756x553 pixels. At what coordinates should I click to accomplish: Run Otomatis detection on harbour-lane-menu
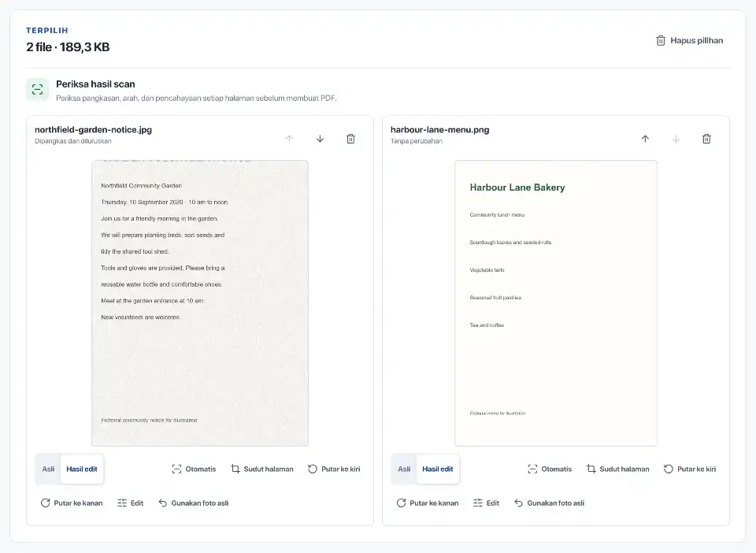(550, 469)
